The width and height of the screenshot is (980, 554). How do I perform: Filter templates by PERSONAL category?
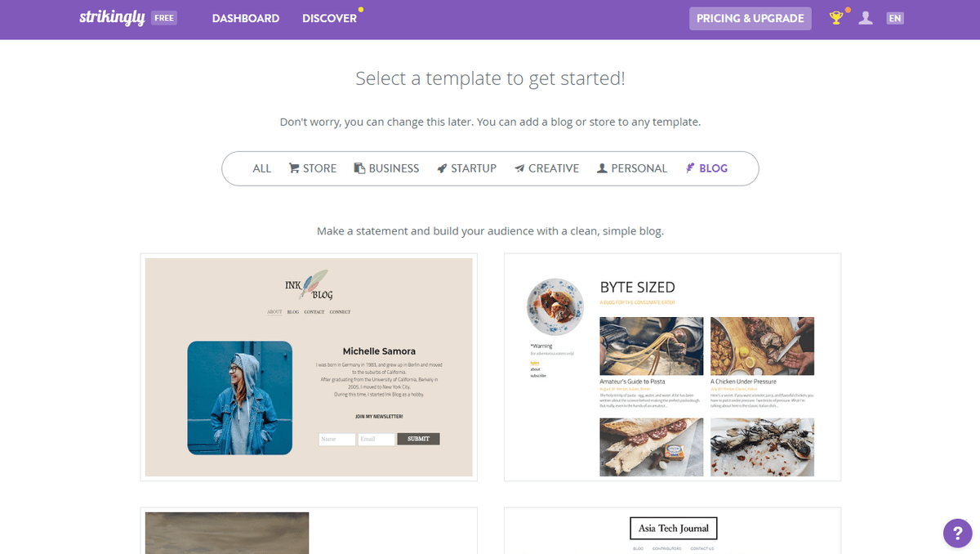(632, 168)
